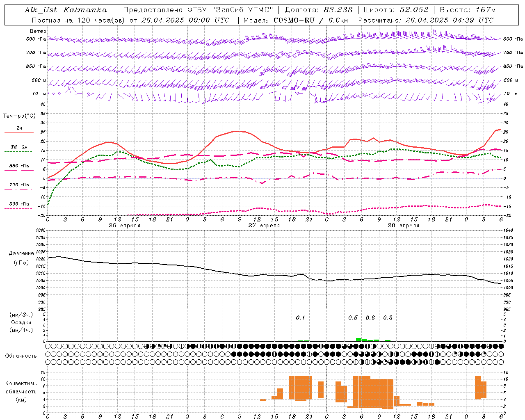Click the '26 апреля' date label
The width and height of the screenshot is (525, 420).
124,226
